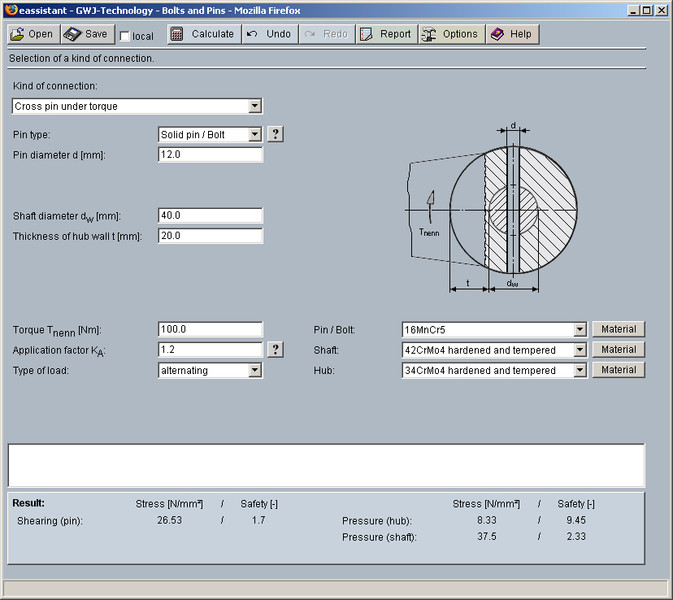The image size is (673, 600).
Task: Click the Undo arrow icon
Action: [252, 34]
